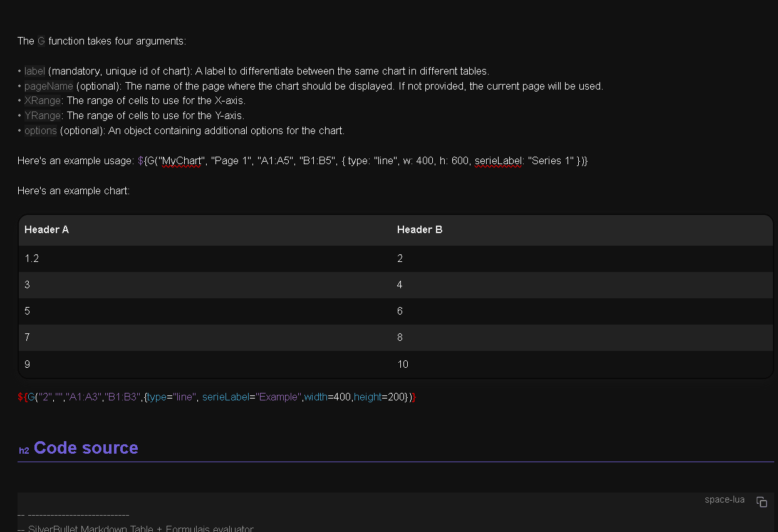Click the inline code word YRange
This screenshot has height=532, width=778.
pos(43,116)
